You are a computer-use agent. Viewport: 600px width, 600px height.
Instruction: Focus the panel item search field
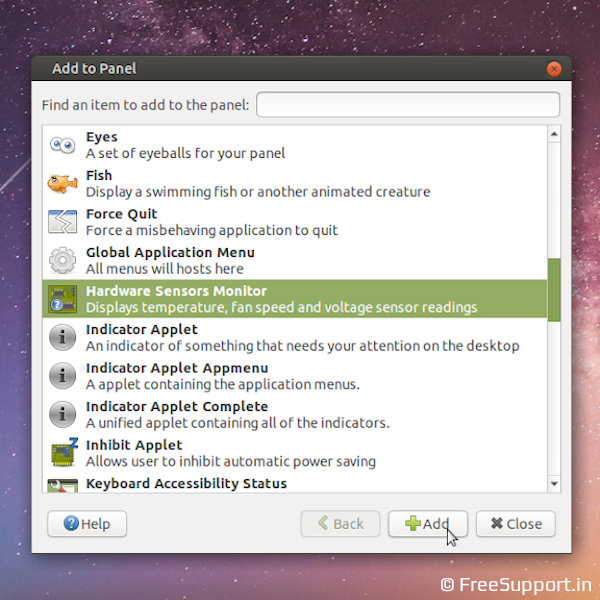408,104
